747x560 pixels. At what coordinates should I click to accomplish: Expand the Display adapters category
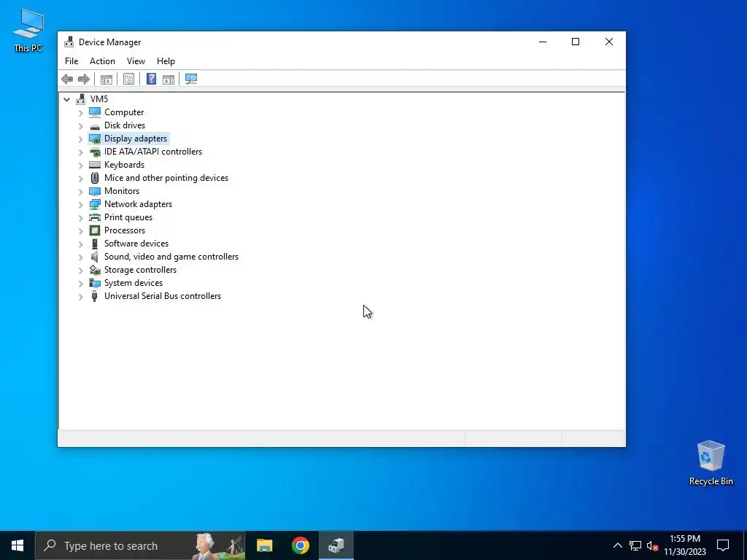click(80, 139)
